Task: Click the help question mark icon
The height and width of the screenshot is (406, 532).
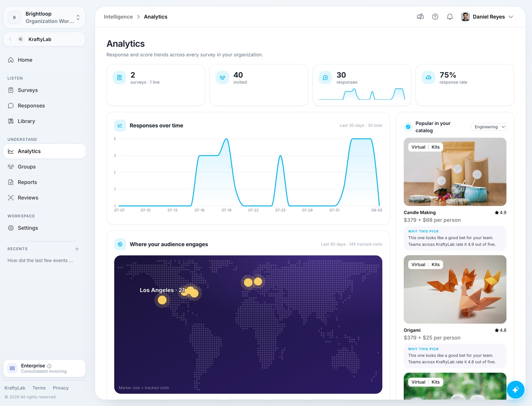Action: (x=435, y=17)
